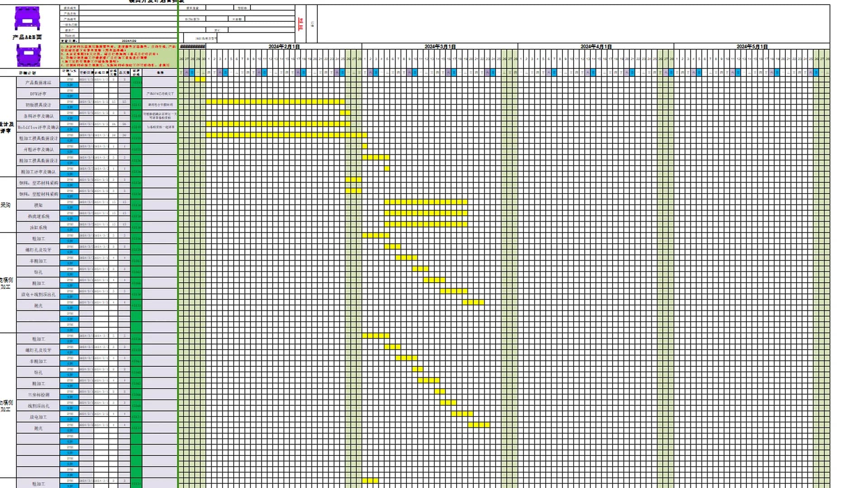Select the 放电+线割顶出孔 task cell
This screenshot has height=488, width=868.
(38, 294)
